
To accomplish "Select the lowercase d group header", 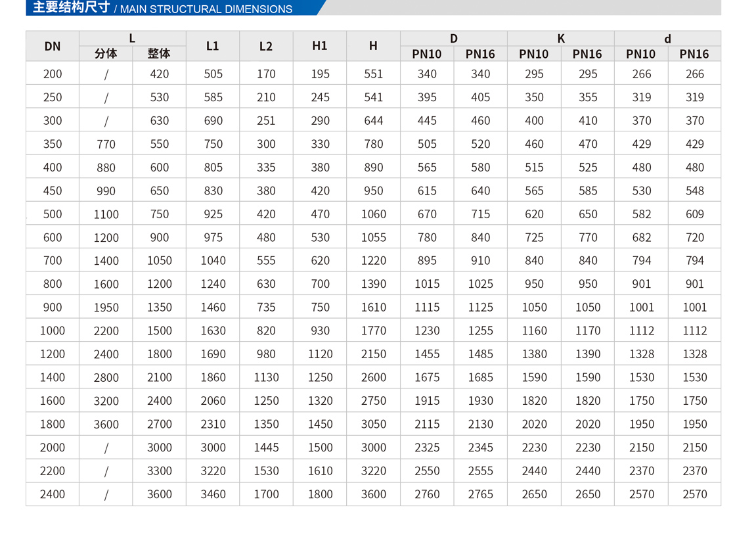I will point(667,39).
